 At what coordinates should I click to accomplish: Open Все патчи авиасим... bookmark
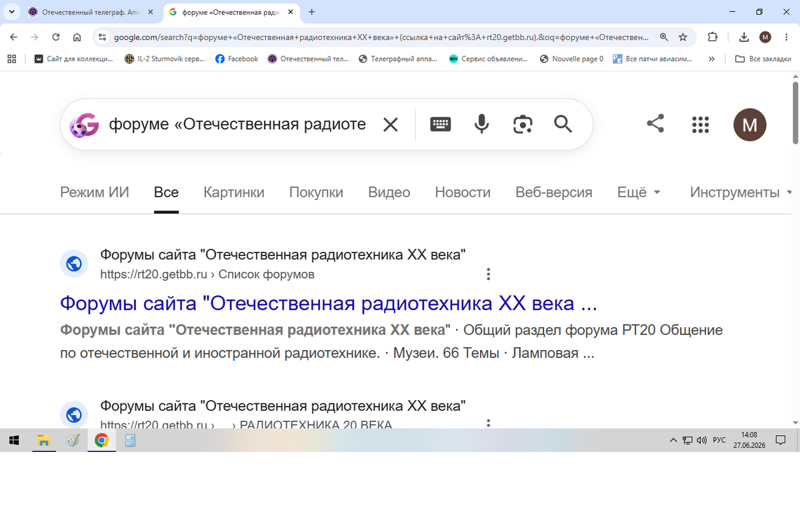click(x=652, y=59)
